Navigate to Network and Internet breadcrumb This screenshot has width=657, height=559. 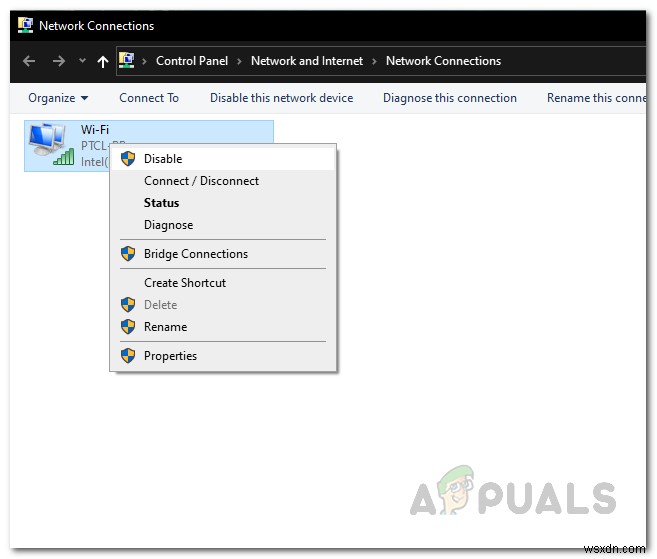[307, 61]
